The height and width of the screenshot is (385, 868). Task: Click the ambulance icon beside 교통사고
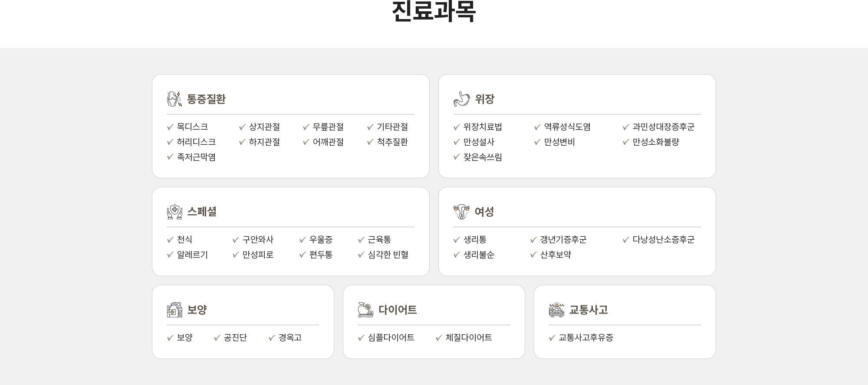[556, 310]
